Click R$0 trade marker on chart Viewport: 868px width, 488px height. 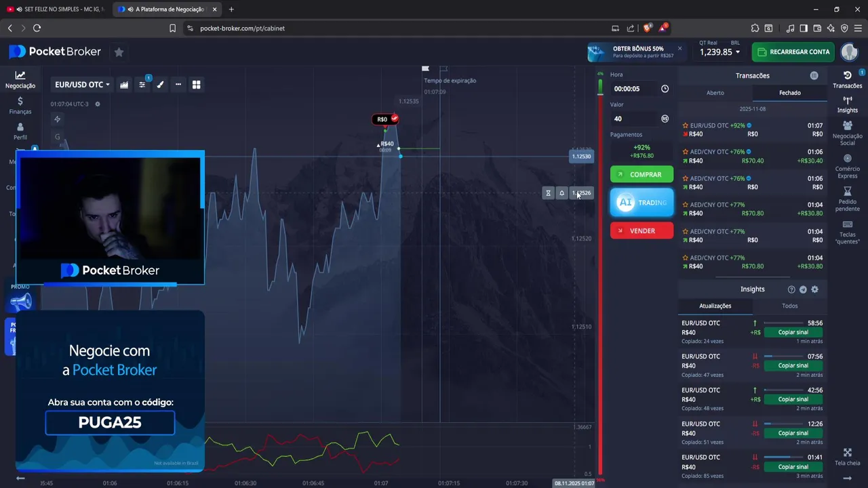point(384,120)
